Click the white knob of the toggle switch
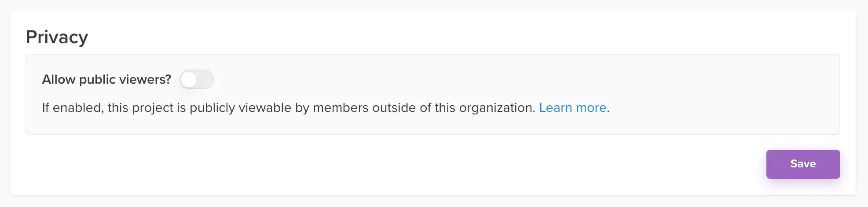The width and height of the screenshot is (868, 207). (189, 80)
